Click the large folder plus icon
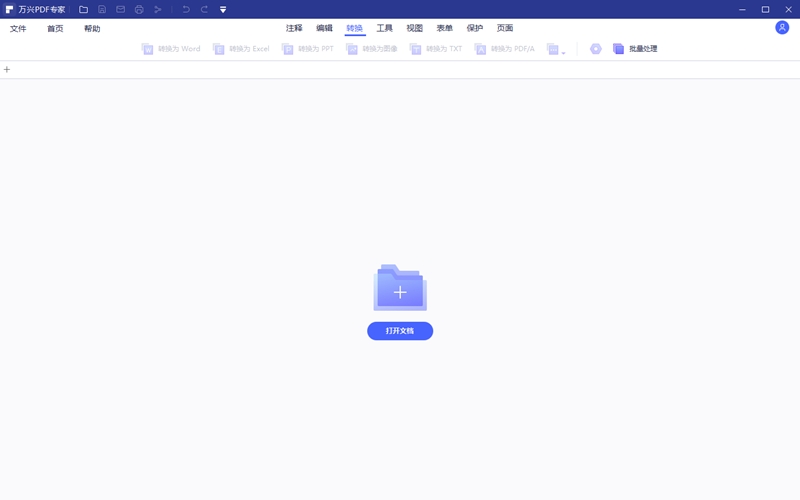This screenshot has width=800, height=500. (x=400, y=288)
